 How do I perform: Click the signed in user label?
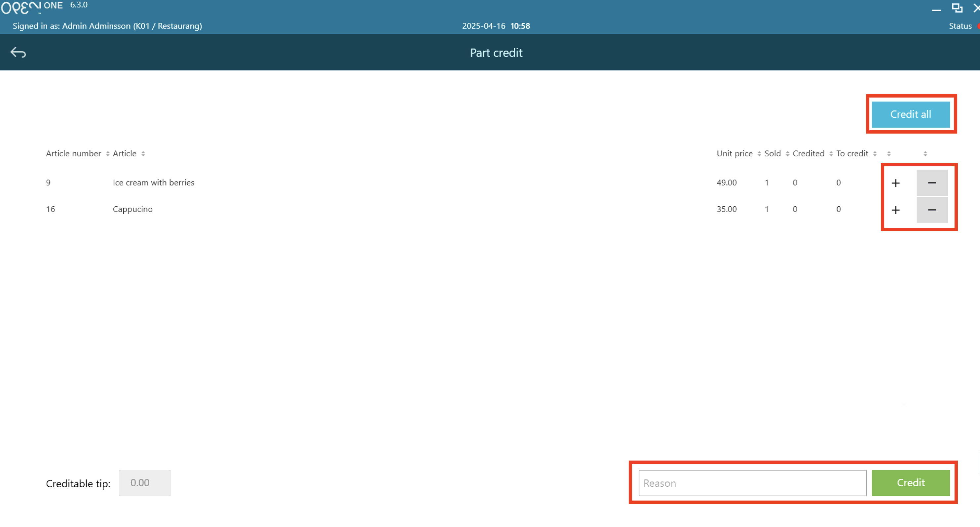[x=107, y=26]
